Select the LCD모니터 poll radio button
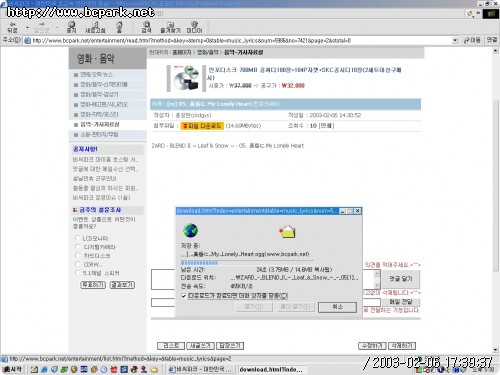The width and height of the screenshot is (500, 375). [77, 238]
